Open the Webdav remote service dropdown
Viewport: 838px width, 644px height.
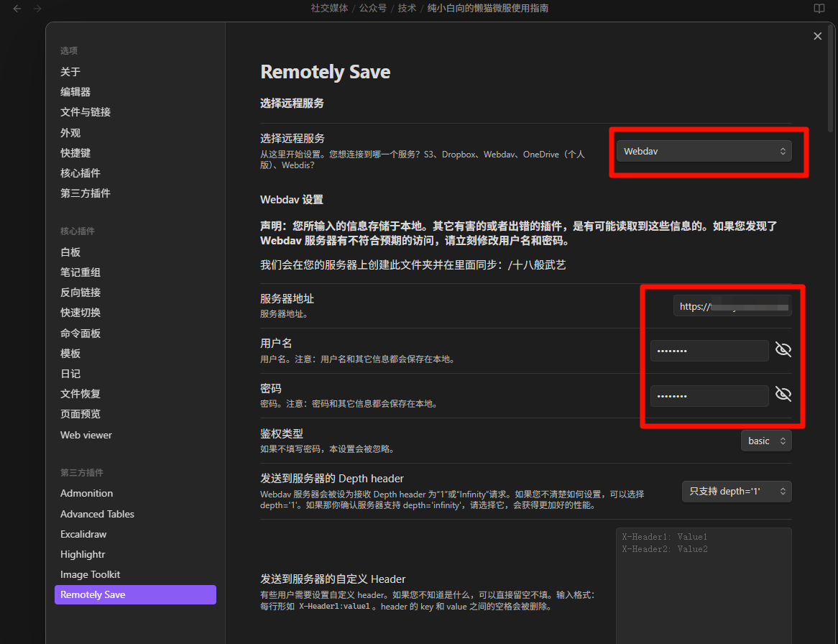[704, 151]
